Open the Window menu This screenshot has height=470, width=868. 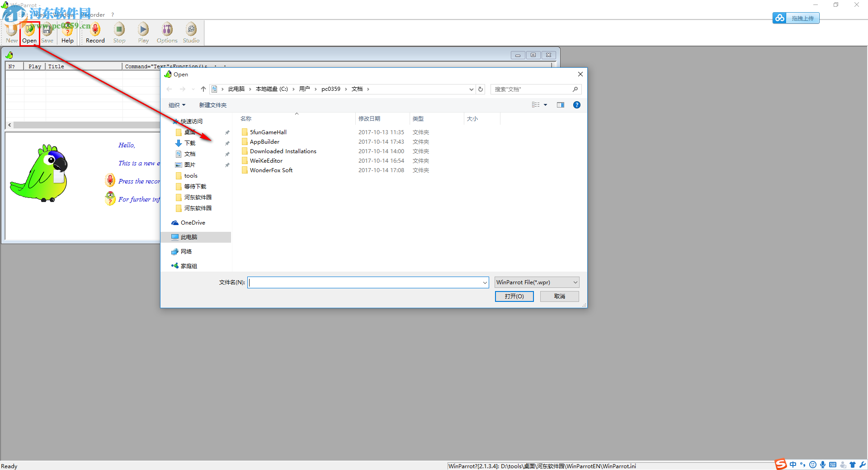pos(63,14)
